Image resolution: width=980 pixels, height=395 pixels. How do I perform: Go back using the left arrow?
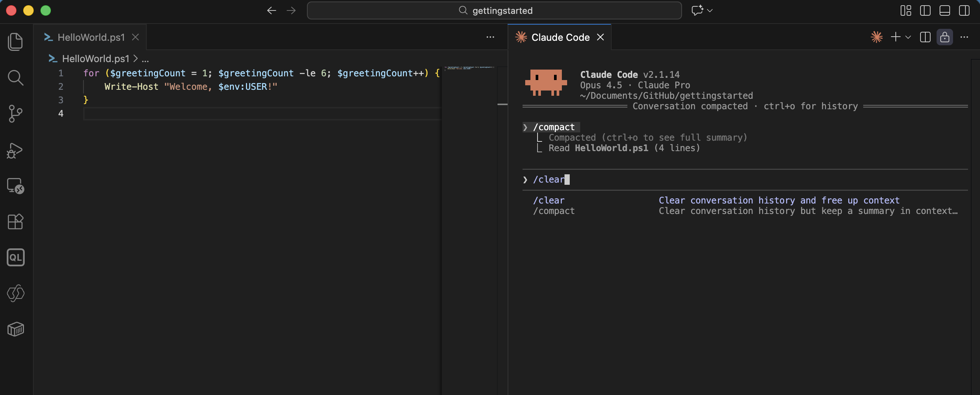pos(271,10)
